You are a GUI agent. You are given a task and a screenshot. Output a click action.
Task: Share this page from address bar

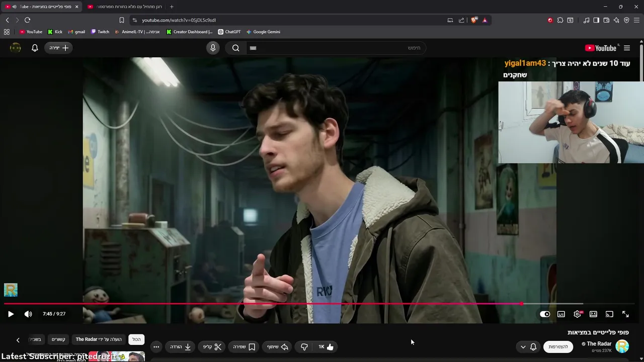pos(461,20)
